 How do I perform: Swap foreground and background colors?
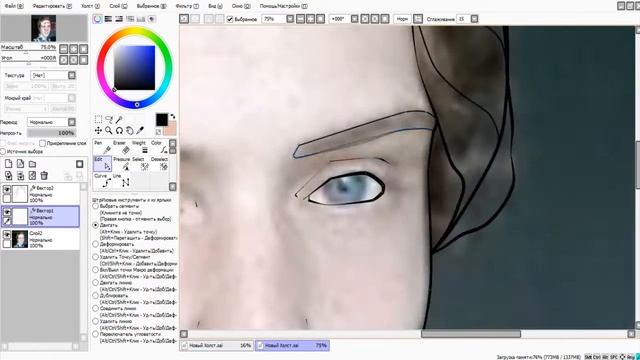point(173,117)
